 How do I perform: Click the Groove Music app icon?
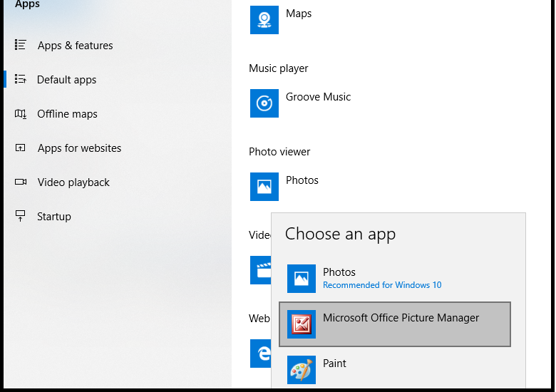pyautogui.click(x=264, y=103)
